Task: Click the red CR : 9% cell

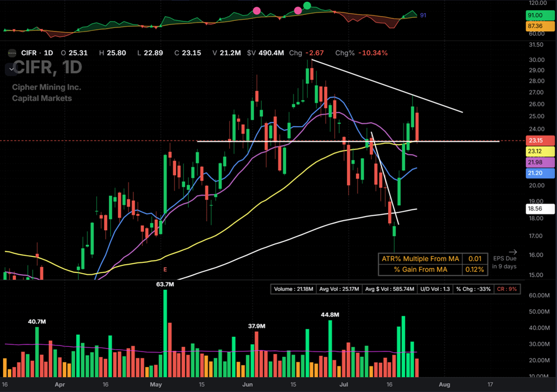Action: 507,289
